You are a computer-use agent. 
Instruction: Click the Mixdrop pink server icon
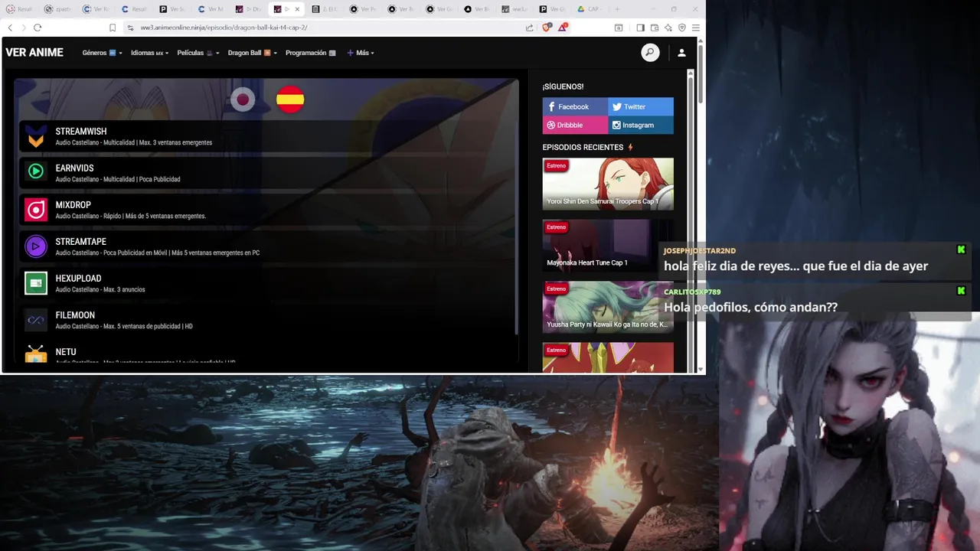36,209
